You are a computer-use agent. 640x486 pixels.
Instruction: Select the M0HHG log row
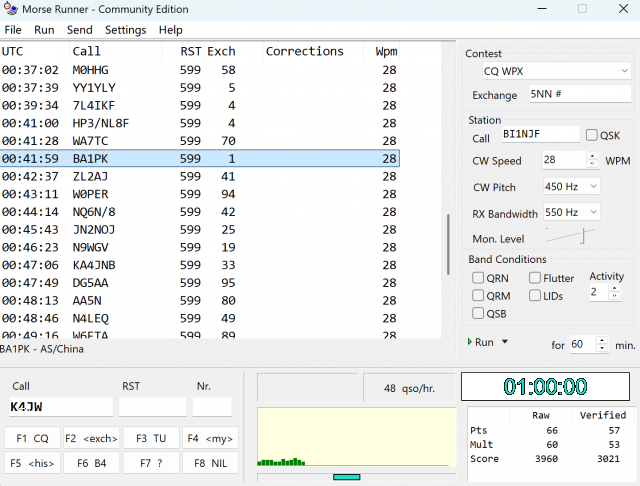pos(200,70)
